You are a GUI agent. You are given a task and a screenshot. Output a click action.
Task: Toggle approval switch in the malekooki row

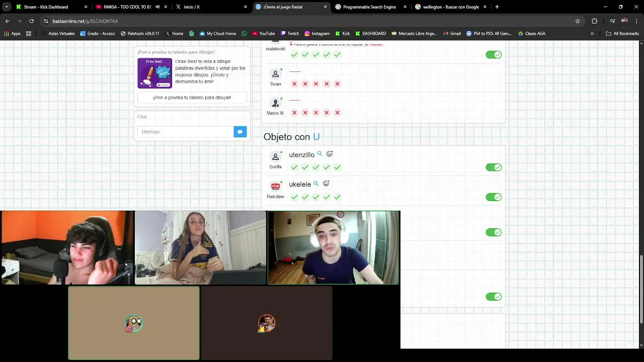[494, 55]
